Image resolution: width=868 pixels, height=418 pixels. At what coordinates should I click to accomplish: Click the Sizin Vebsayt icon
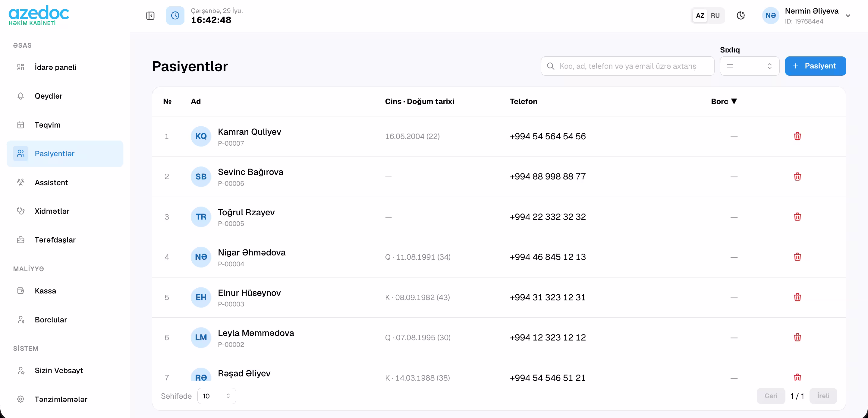[x=20, y=370]
